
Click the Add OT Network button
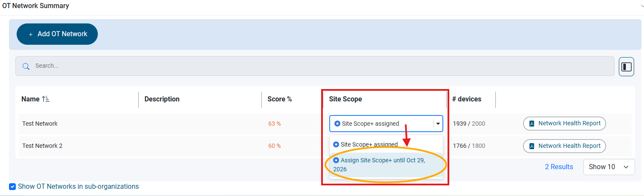click(57, 34)
